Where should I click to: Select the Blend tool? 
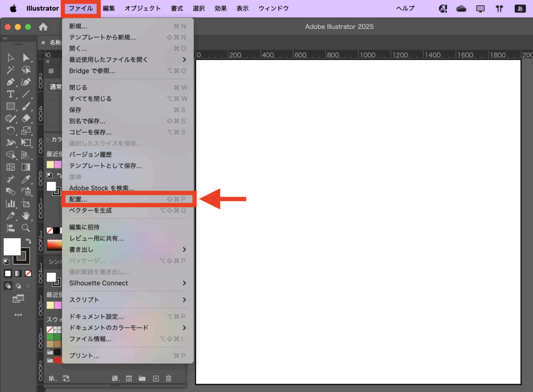point(10,191)
